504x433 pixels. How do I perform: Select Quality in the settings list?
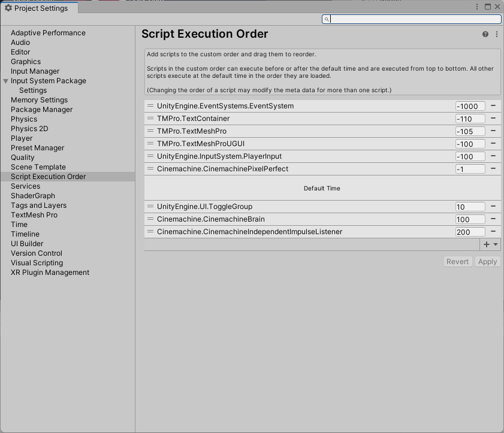(23, 158)
